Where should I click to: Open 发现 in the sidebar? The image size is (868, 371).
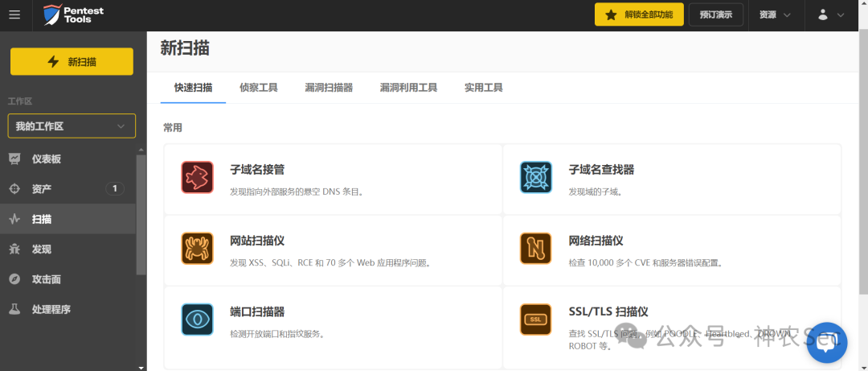pyautogui.click(x=68, y=249)
